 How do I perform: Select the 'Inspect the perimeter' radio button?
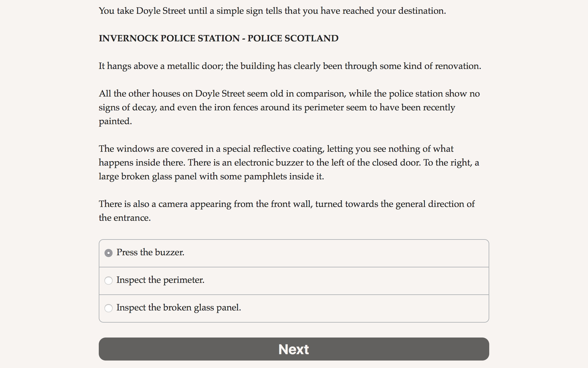109,281
